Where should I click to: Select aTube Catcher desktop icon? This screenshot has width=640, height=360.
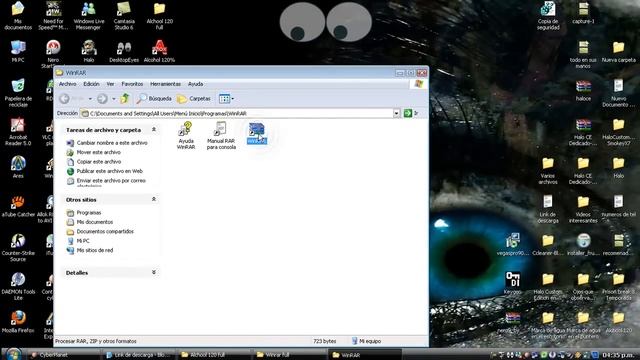[18, 205]
